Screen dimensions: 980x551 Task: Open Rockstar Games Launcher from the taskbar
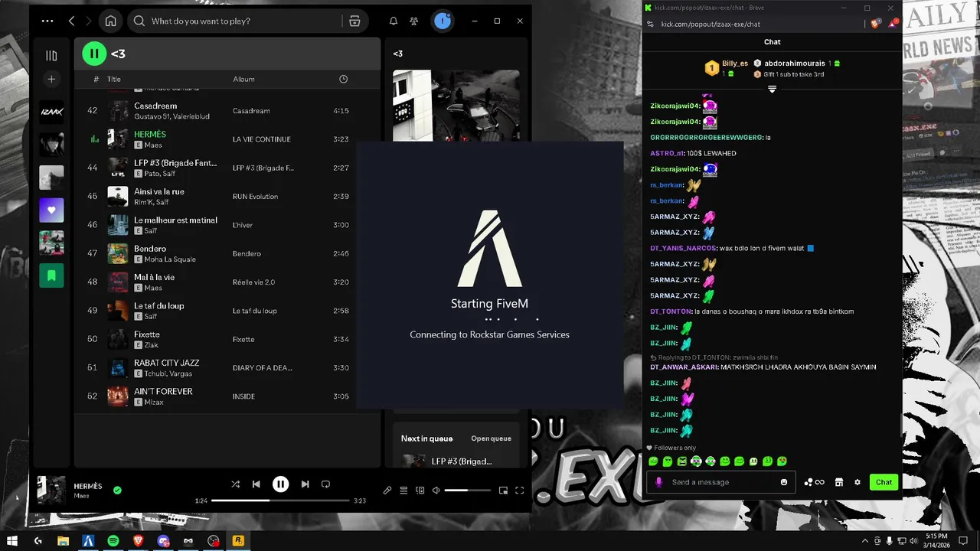point(238,540)
